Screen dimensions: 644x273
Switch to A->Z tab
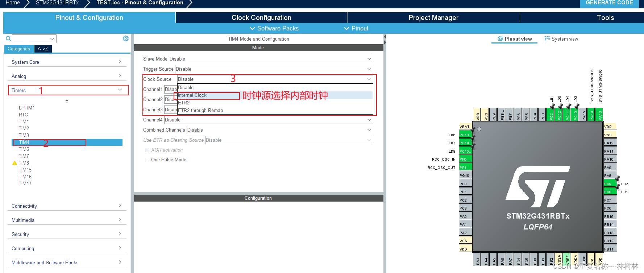(x=43, y=49)
